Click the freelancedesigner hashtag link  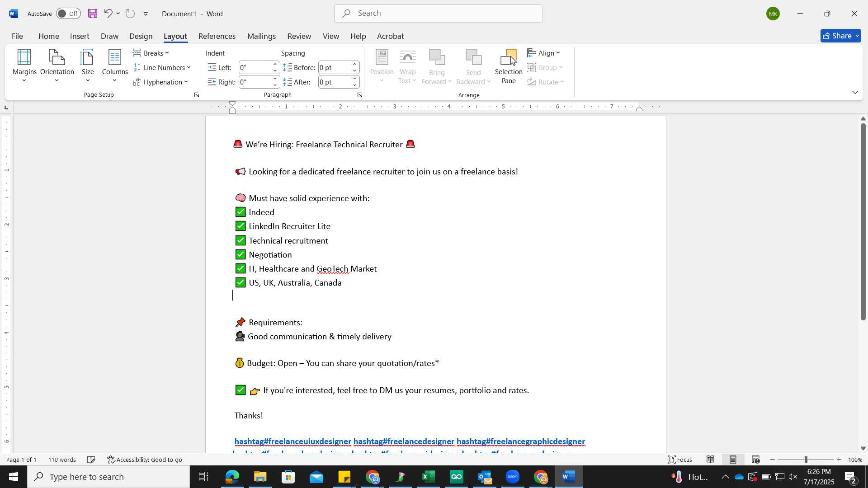[404, 441]
